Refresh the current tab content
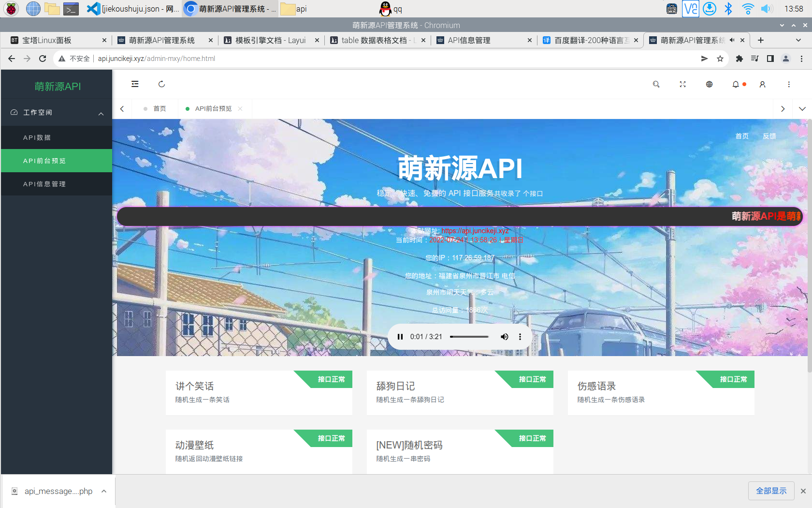The image size is (812, 508). pos(161,84)
